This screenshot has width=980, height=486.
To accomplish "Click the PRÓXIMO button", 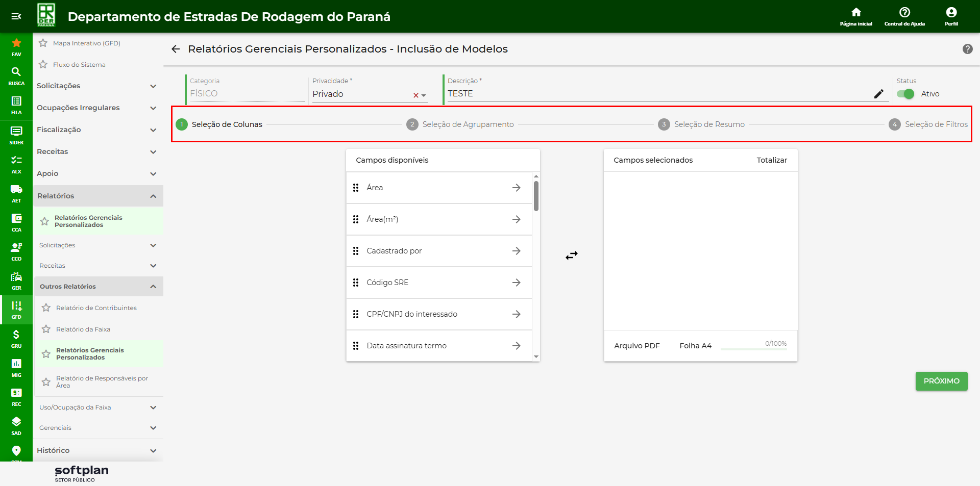I will click(x=941, y=381).
